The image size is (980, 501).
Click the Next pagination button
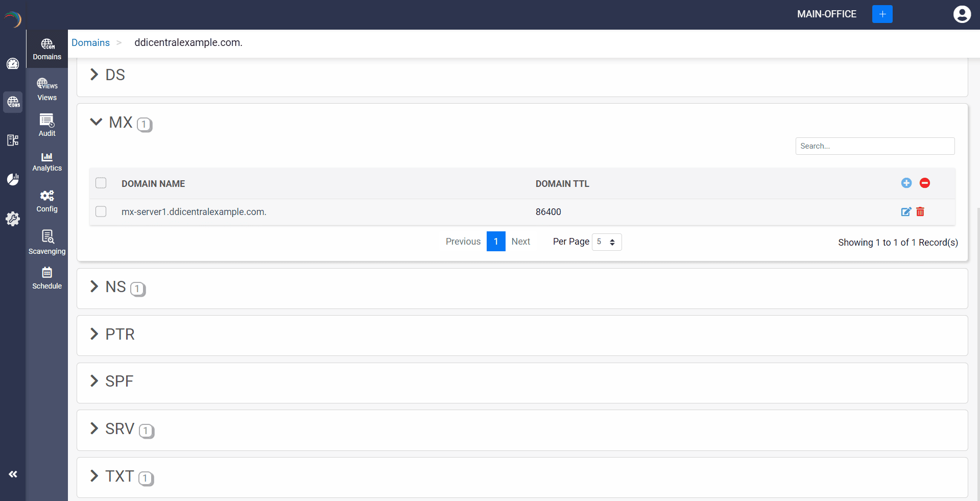click(x=520, y=242)
